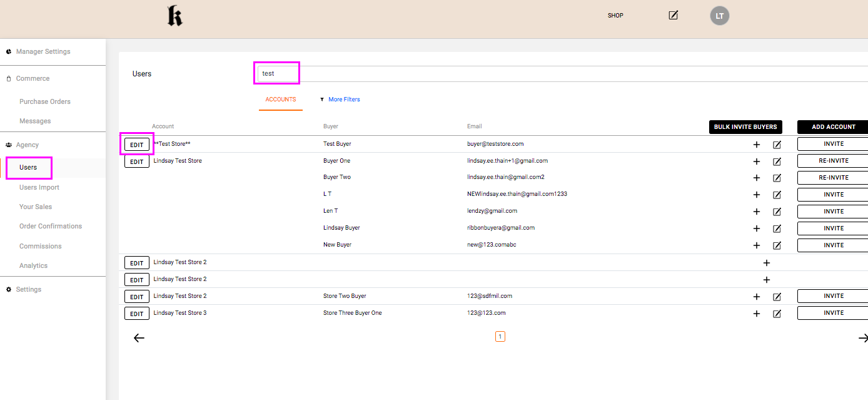
Task: Collapse the Agency sidebar section
Action: click(27, 145)
